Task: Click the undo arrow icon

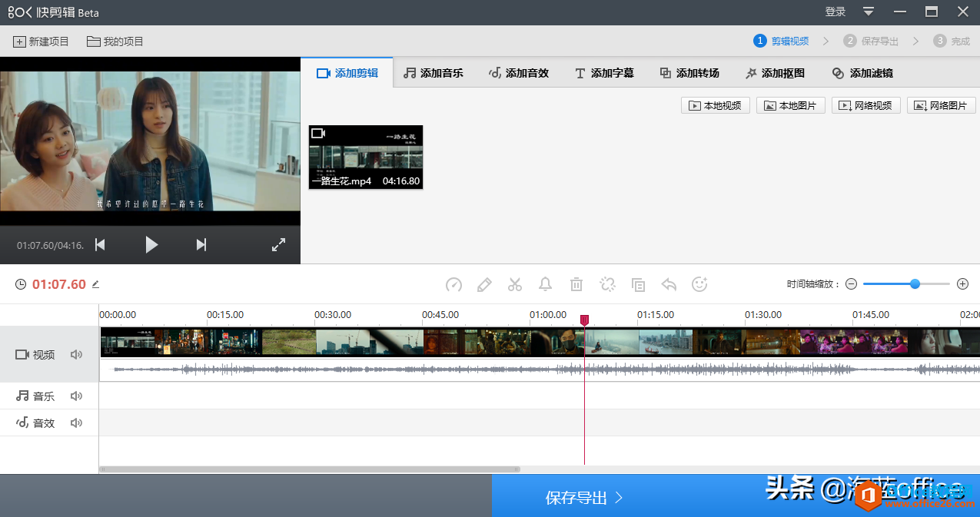Action: coord(669,285)
